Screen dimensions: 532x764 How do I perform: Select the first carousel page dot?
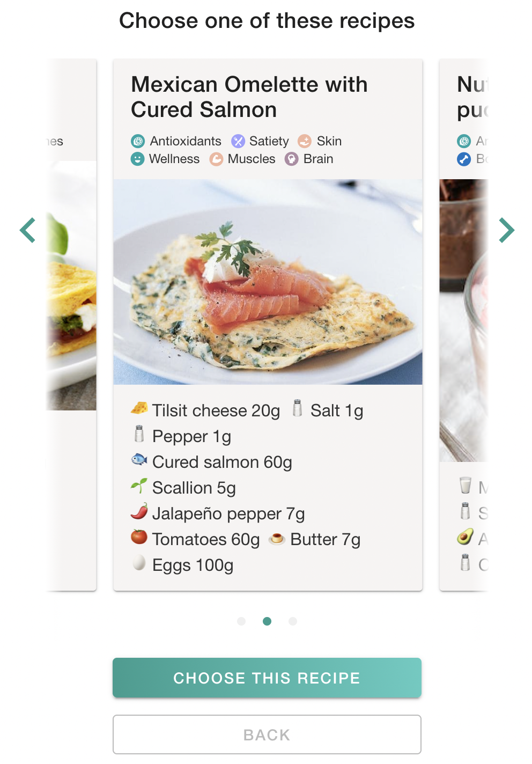pyautogui.click(x=241, y=621)
